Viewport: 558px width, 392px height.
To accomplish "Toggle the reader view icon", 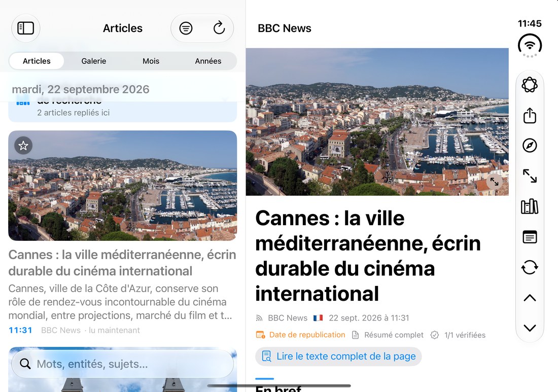I will [530, 237].
